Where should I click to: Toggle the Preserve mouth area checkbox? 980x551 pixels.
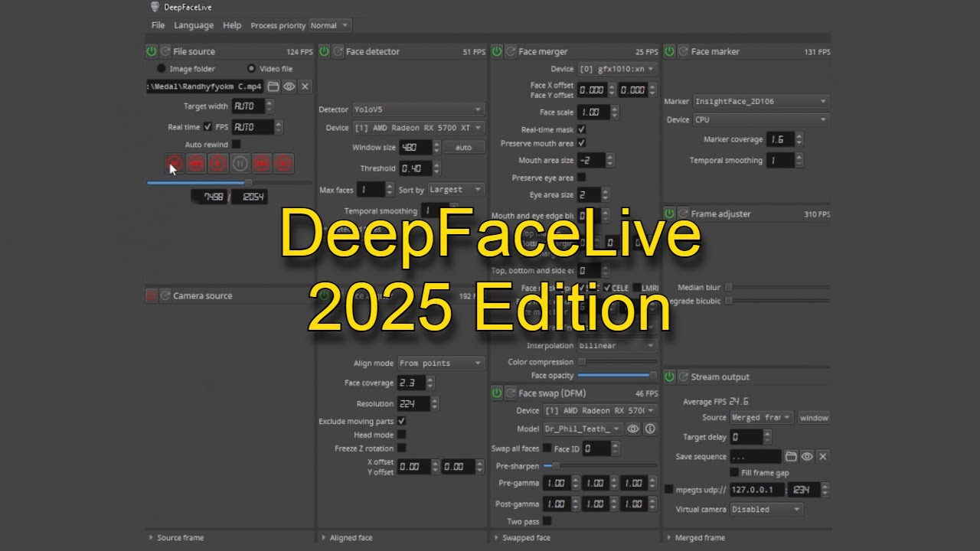pos(582,143)
